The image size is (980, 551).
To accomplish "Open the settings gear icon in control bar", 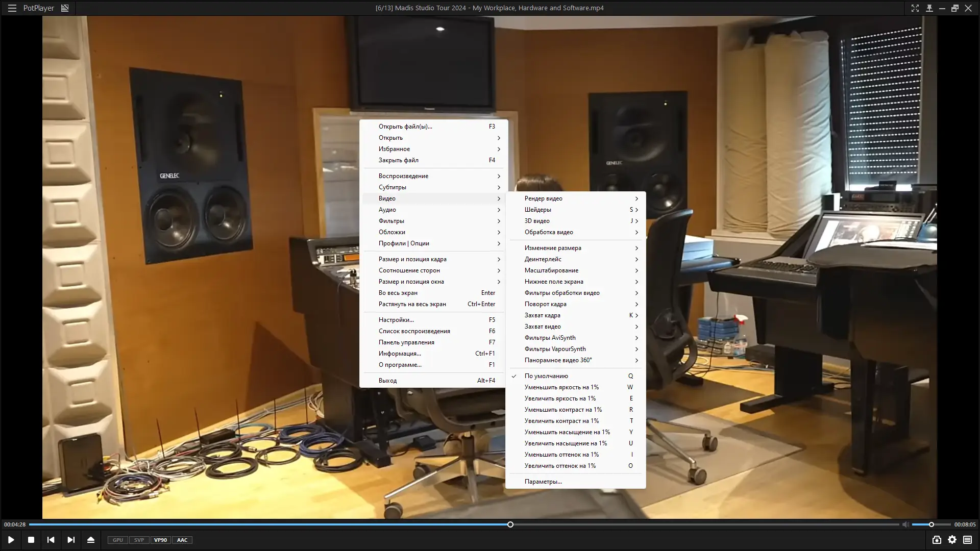I will (x=952, y=540).
